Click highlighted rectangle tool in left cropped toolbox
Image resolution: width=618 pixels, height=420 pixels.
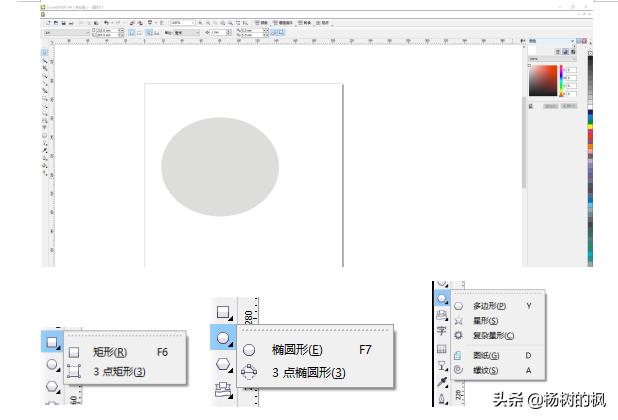coord(52,342)
